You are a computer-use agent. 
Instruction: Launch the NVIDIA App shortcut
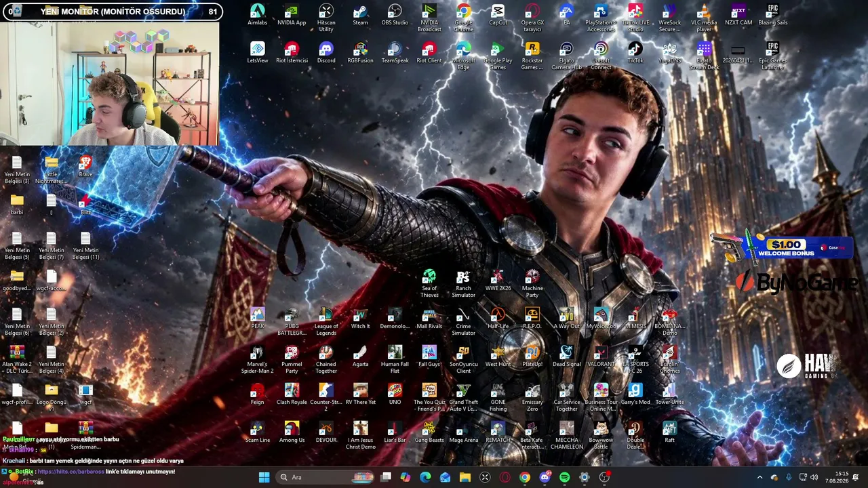292,15
